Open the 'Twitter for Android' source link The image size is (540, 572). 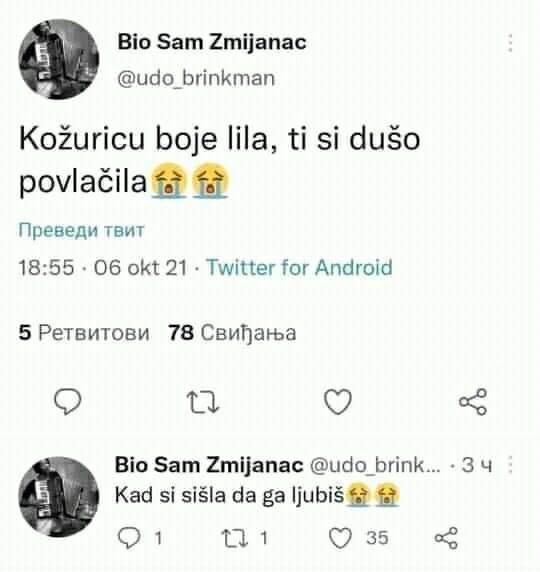[300, 267]
